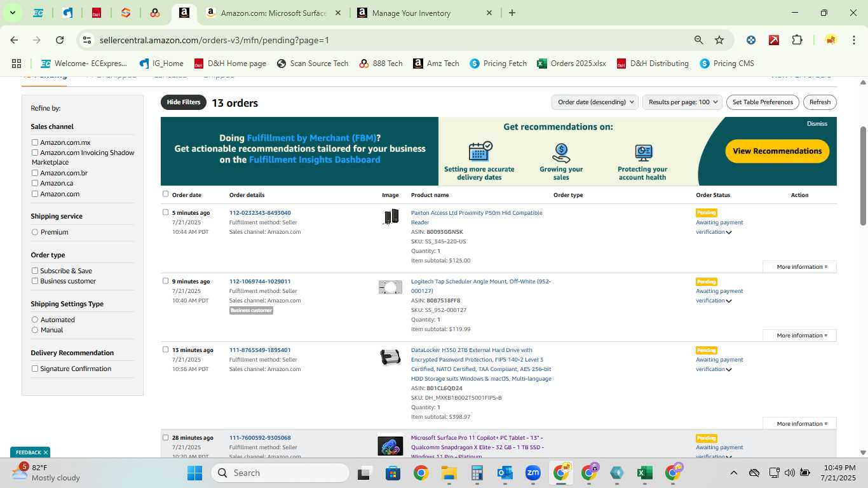
Task: Open the Pricing CMS bookmark
Action: [727, 64]
